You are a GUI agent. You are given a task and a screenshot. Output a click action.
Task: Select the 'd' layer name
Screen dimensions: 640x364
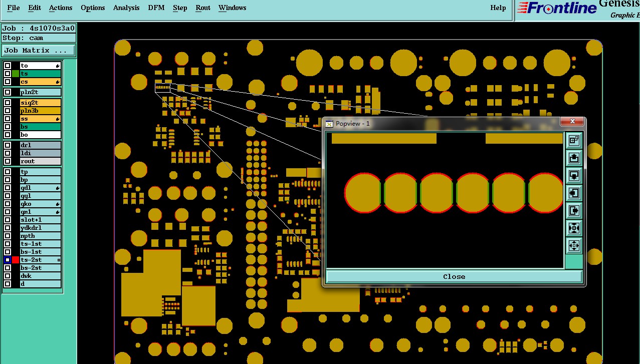[x=40, y=284]
